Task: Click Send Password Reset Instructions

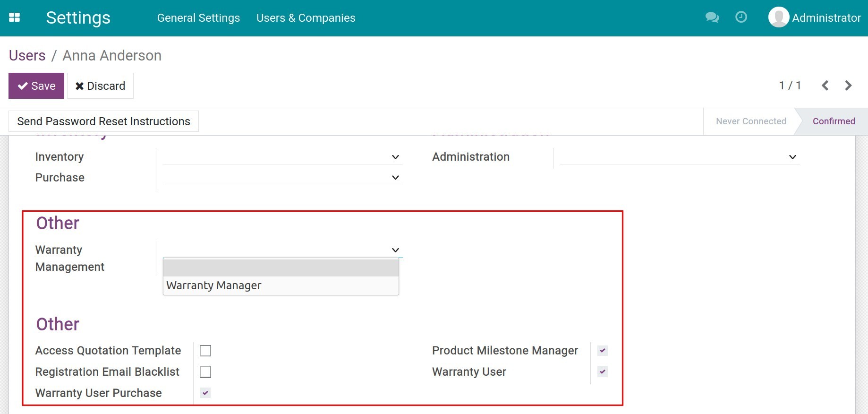Action: pos(103,121)
